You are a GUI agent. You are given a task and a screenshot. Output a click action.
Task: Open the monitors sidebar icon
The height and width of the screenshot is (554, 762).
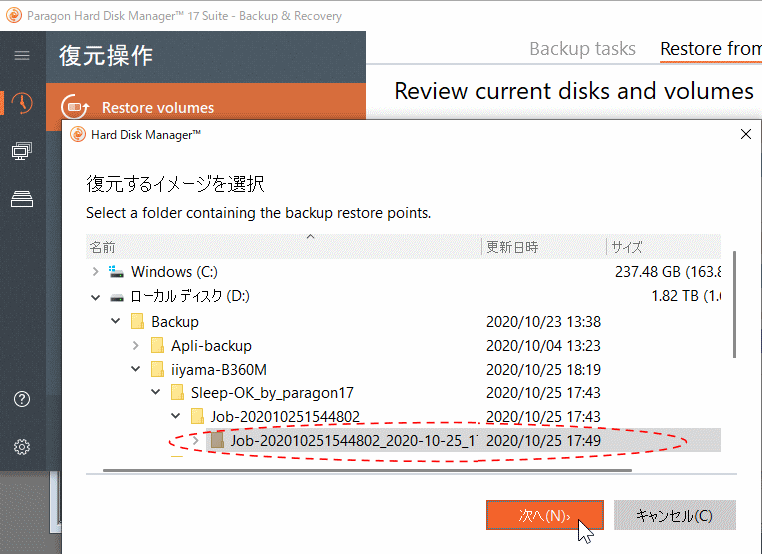click(22, 151)
